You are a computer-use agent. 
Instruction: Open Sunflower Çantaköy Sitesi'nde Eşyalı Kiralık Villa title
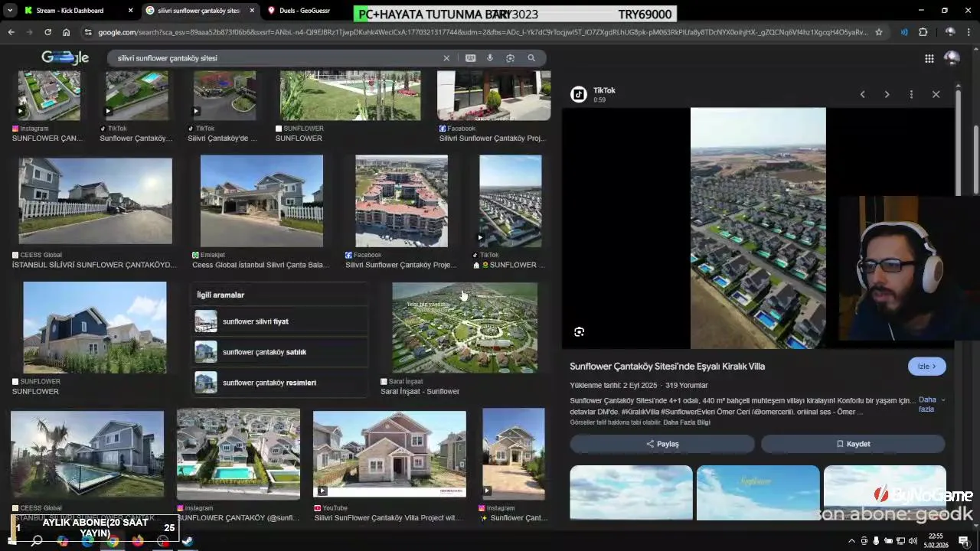[x=667, y=367]
